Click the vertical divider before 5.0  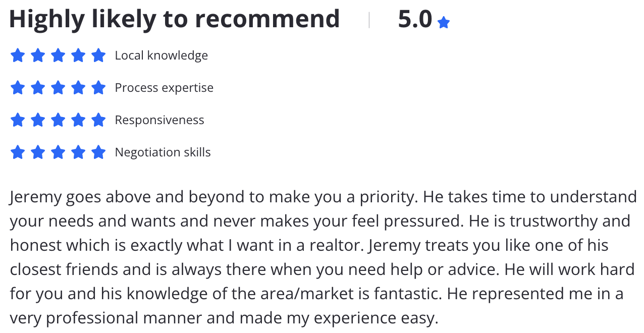[x=369, y=20]
